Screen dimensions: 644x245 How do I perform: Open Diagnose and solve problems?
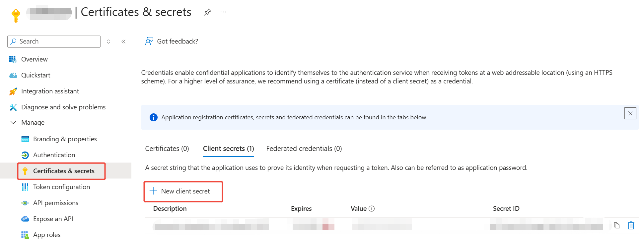pos(63,107)
